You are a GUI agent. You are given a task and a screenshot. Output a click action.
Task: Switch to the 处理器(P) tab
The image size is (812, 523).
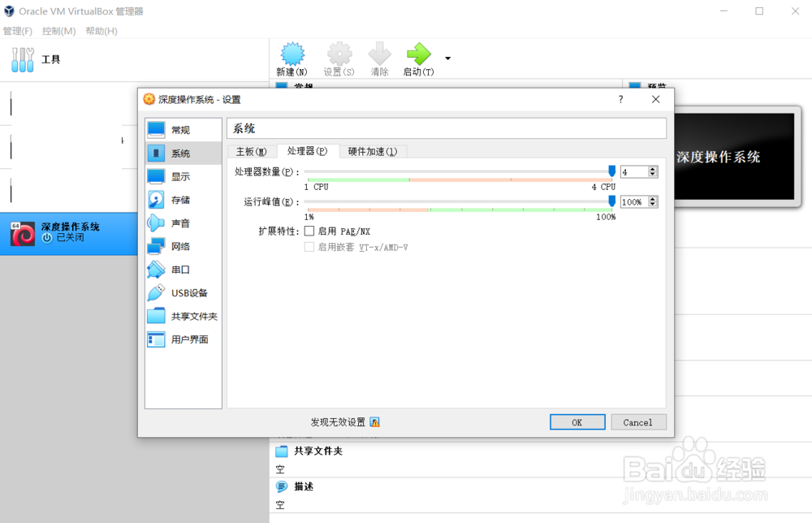click(x=308, y=151)
